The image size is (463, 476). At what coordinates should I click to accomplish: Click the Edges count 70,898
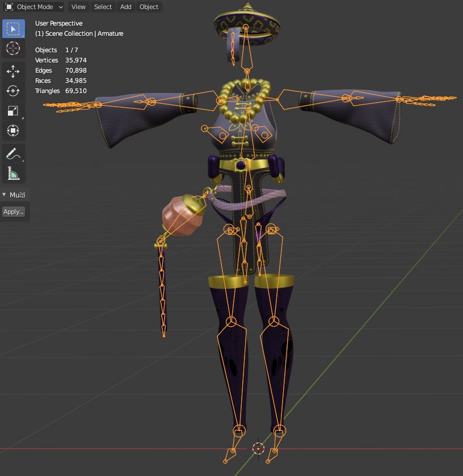[x=76, y=70]
